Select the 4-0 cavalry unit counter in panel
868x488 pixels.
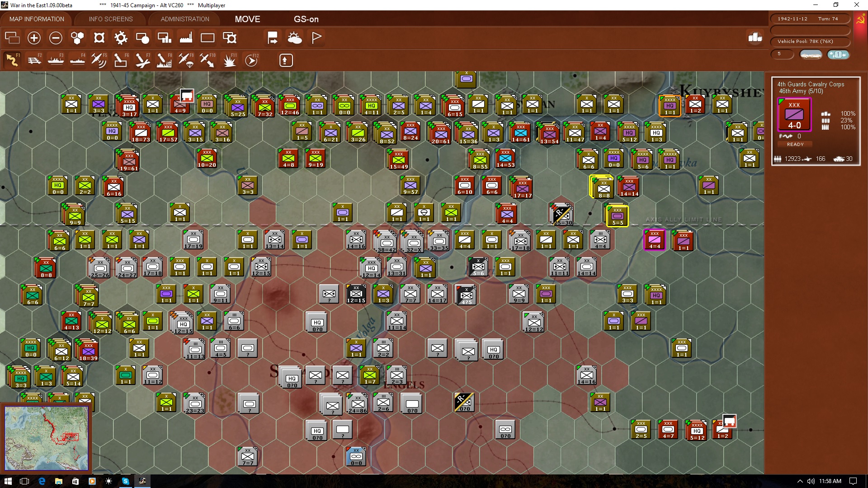[794, 115]
